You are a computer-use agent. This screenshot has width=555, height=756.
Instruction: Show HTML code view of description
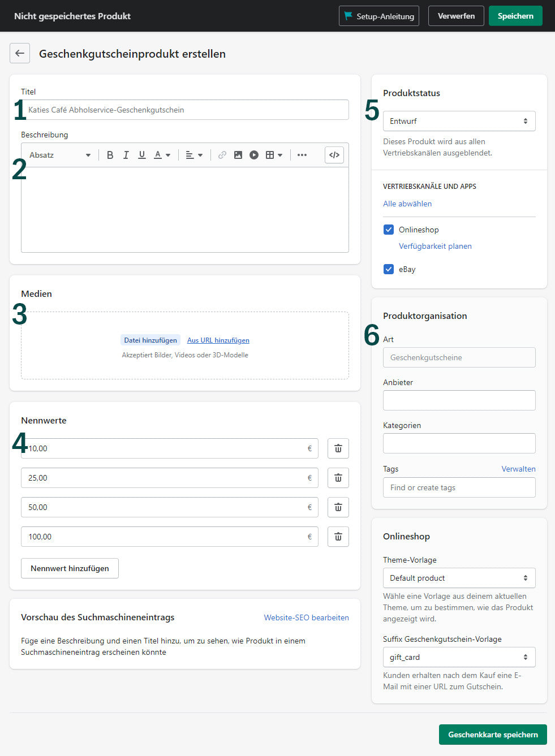334,155
